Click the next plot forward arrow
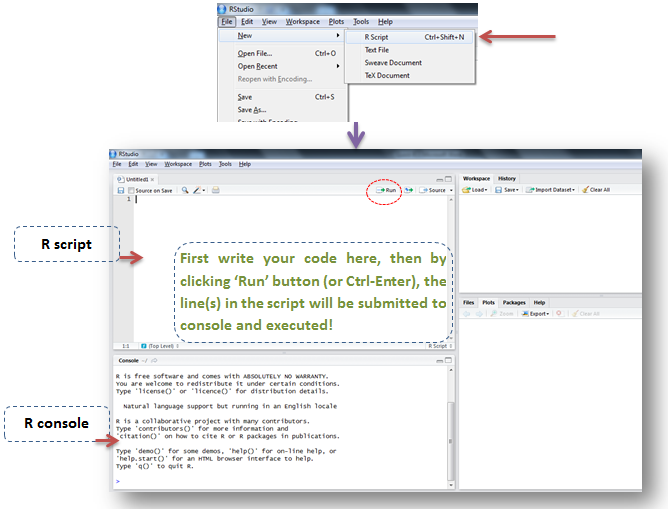This screenshot has height=509, width=668. pyautogui.click(x=479, y=313)
